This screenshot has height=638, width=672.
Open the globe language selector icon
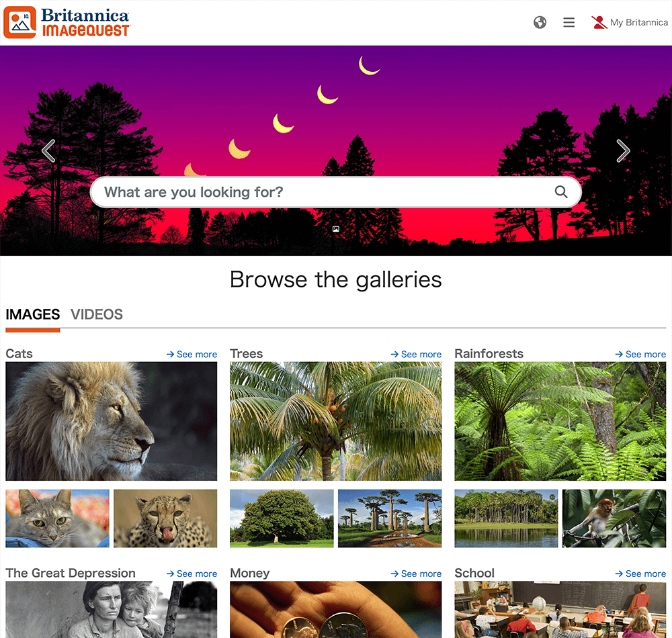click(540, 22)
